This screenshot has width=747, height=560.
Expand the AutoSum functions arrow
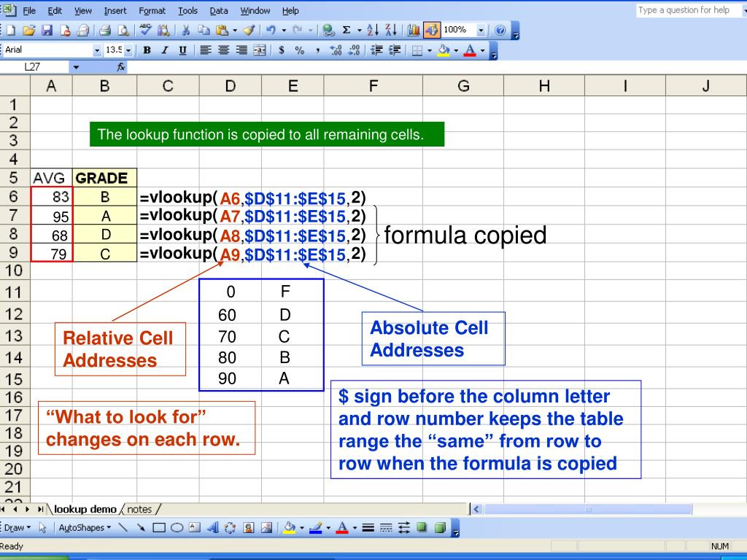click(x=359, y=31)
